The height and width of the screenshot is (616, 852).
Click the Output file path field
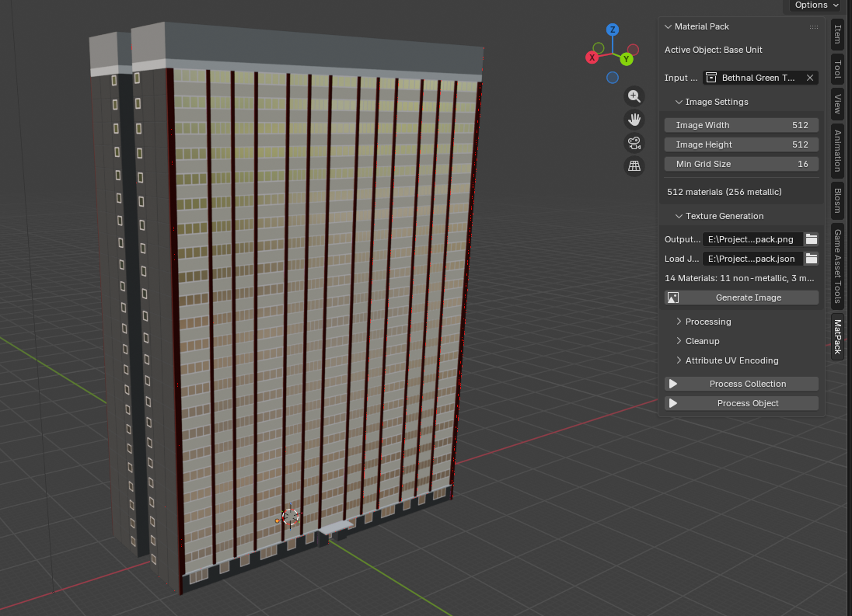(x=752, y=239)
